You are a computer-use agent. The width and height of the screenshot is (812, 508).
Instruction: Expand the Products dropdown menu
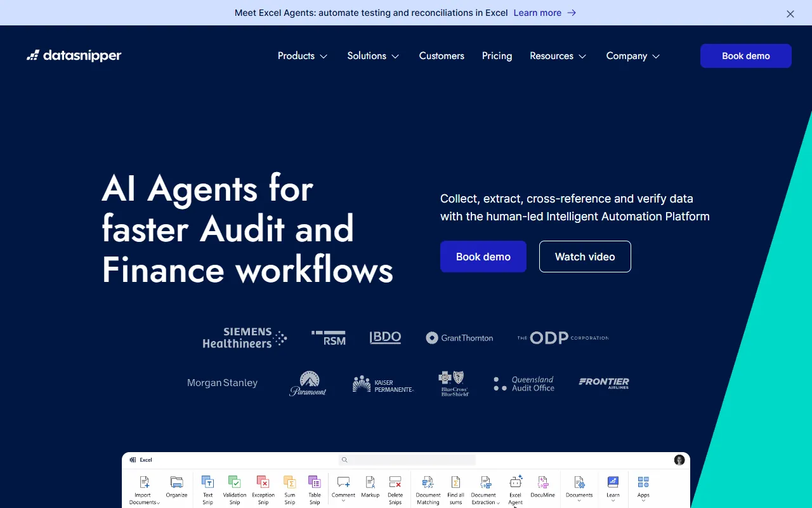click(303, 56)
